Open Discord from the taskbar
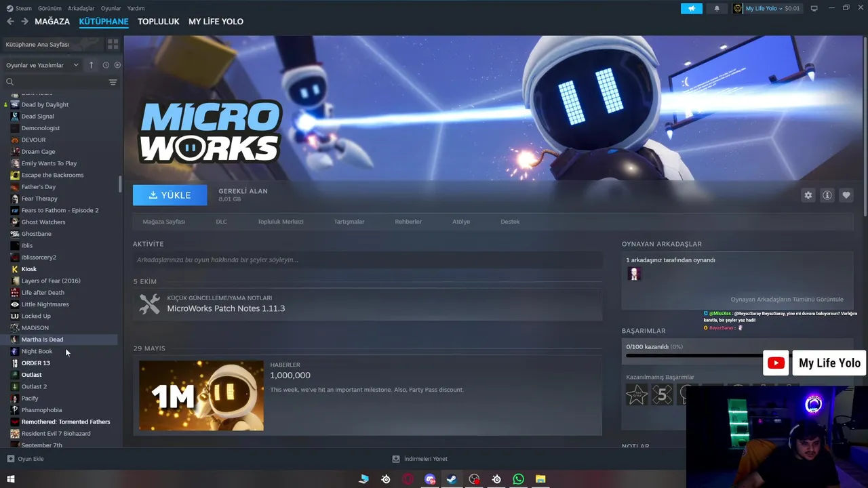This screenshot has width=868, height=488. [430, 479]
